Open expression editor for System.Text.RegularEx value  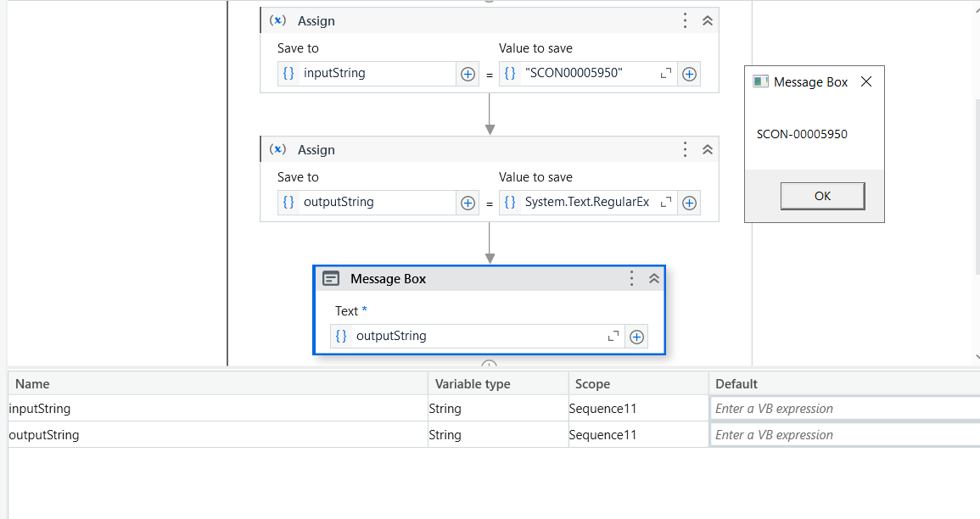click(666, 203)
